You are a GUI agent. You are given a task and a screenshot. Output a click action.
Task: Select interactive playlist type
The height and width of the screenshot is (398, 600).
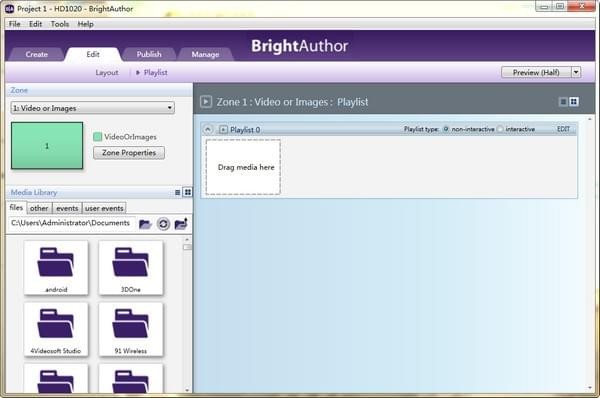500,129
